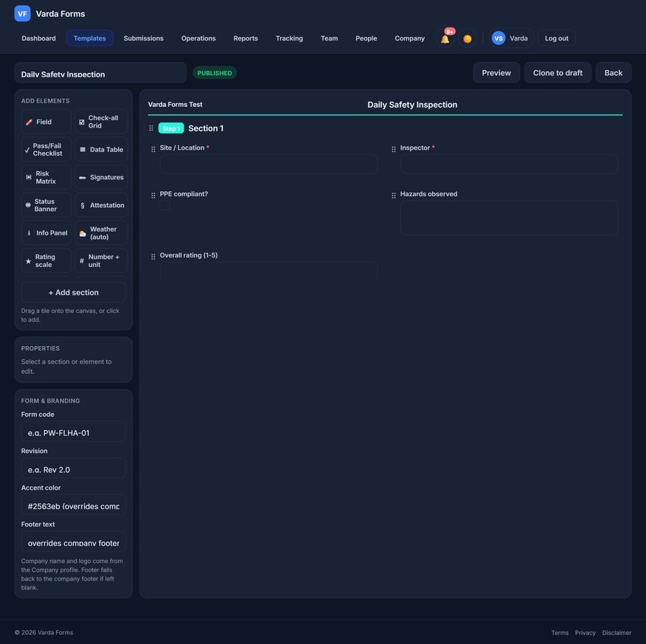The width and height of the screenshot is (646, 644).
Task: Open the Reports nav item
Action: (x=246, y=38)
